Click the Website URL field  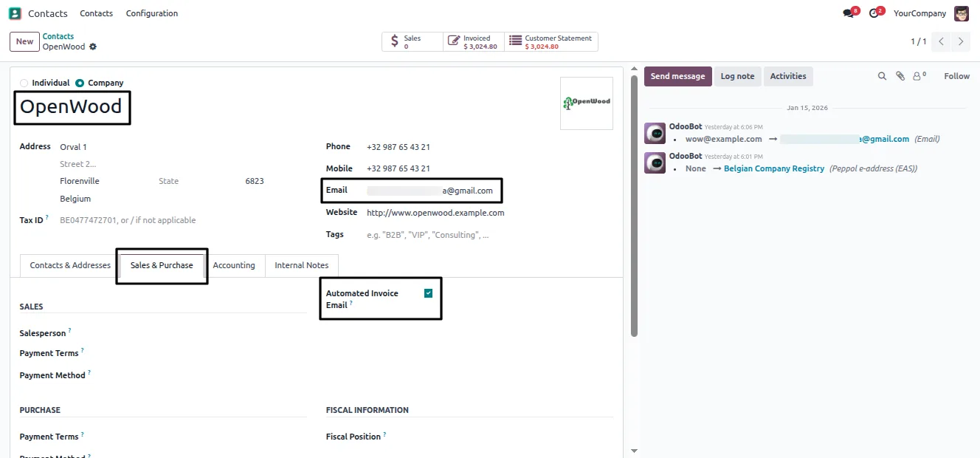tap(489, 213)
